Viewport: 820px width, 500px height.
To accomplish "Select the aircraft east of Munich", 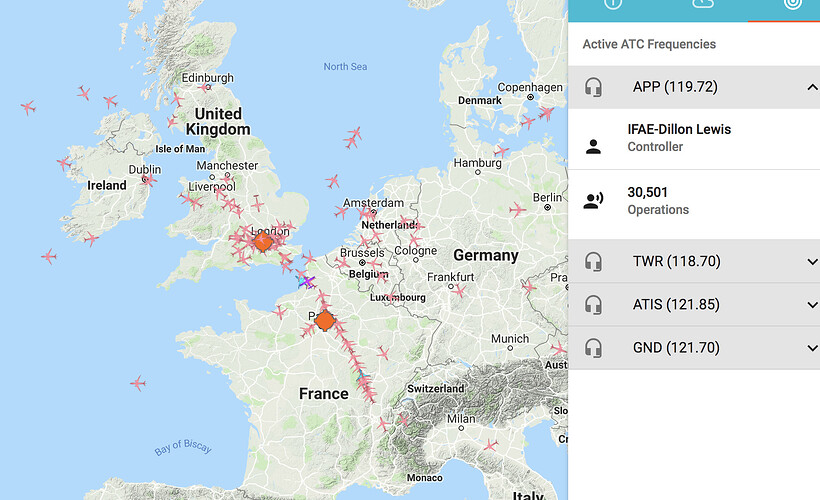I will 559,348.
